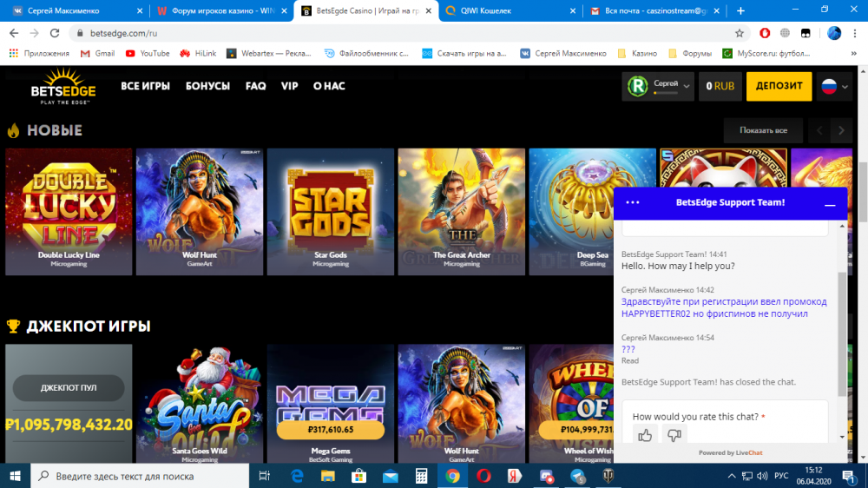
Task: Click the ДЕПОЗИТ button
Action: point(779,86)
